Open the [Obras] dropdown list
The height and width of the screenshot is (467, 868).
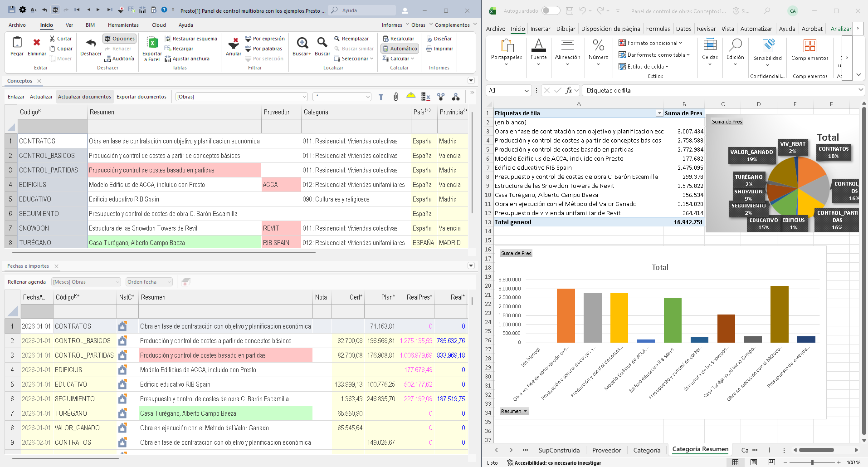[304, 97]
